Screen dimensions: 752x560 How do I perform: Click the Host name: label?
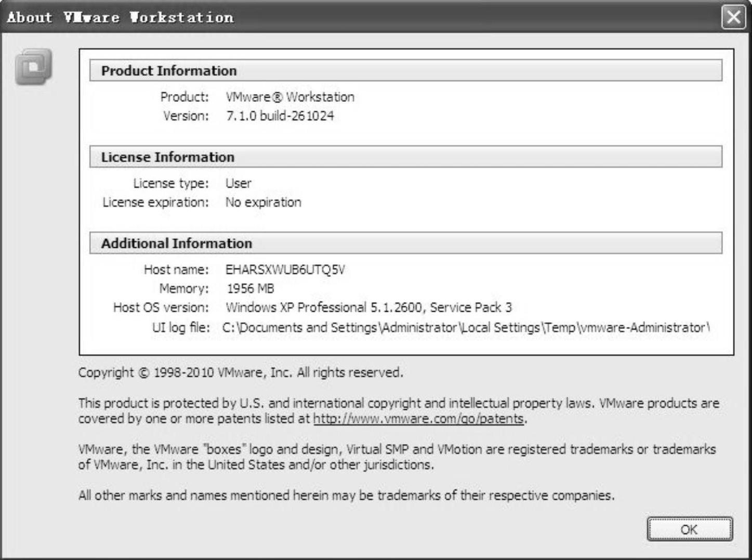coord(176,270)
